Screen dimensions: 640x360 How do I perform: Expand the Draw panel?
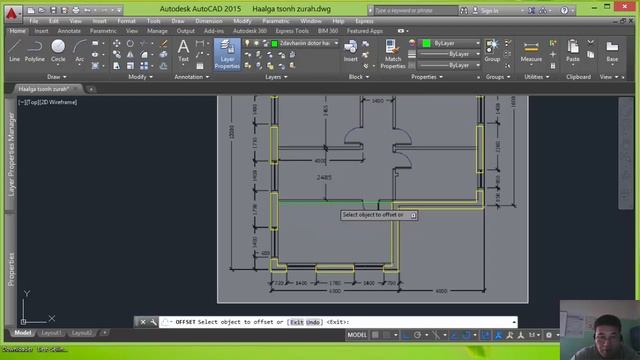pyautogui.click(x=57, y=77)
